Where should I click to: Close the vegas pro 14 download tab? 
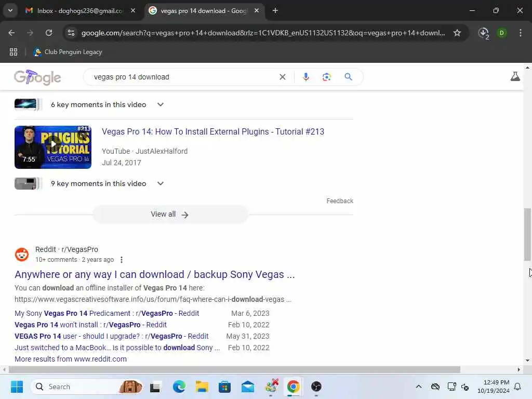click(x=257, y=11)
